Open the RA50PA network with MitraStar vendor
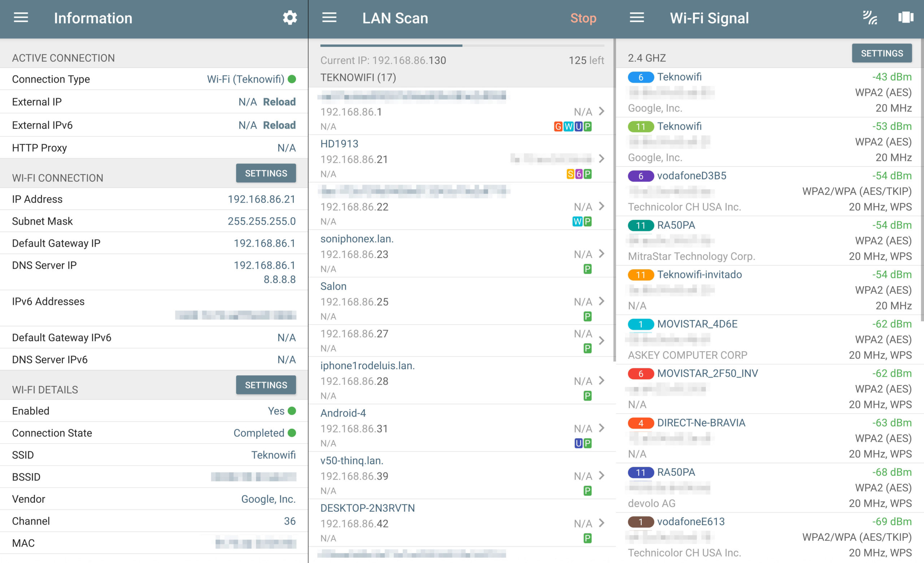This screenshot has height=563, width=924. pyautogui.click(x=770, y=241)
